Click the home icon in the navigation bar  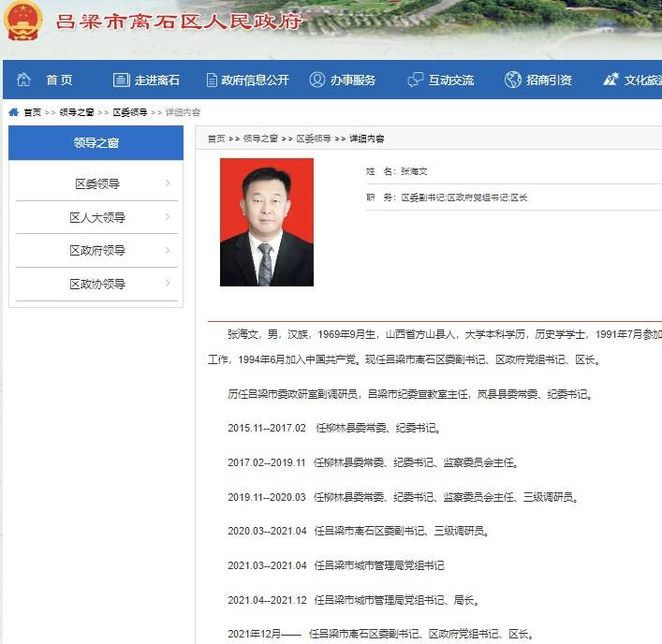pyautogui.click(x=23, y=80)
